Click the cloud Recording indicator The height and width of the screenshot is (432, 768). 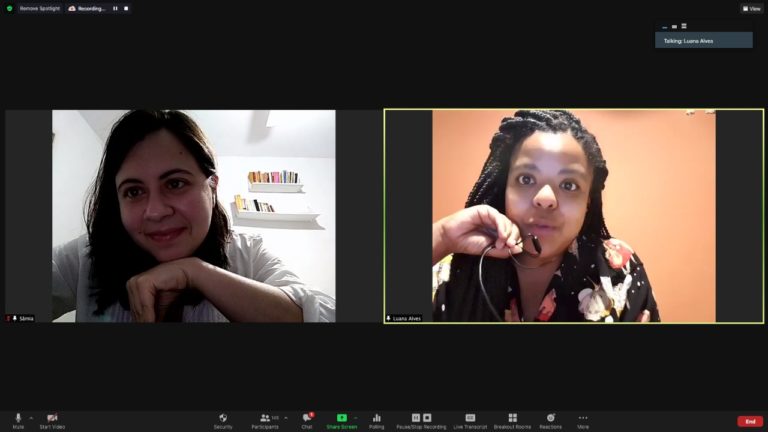pos(87,8)
